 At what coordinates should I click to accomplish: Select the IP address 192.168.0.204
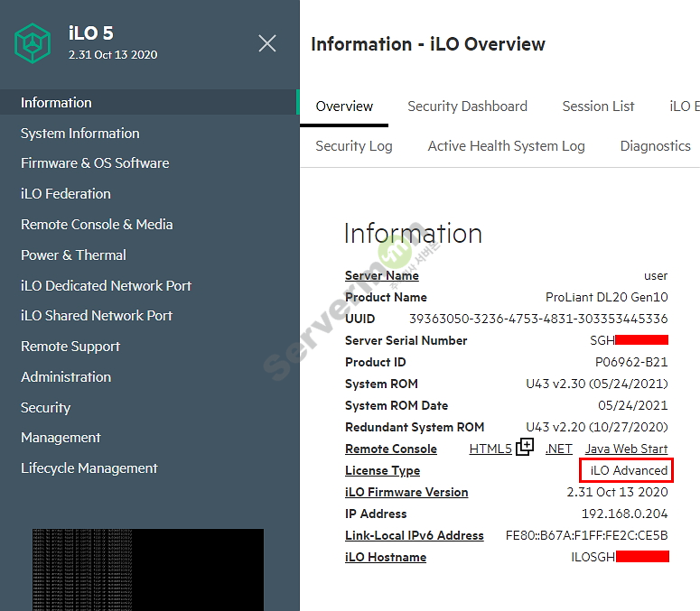(x=624, y=514)
